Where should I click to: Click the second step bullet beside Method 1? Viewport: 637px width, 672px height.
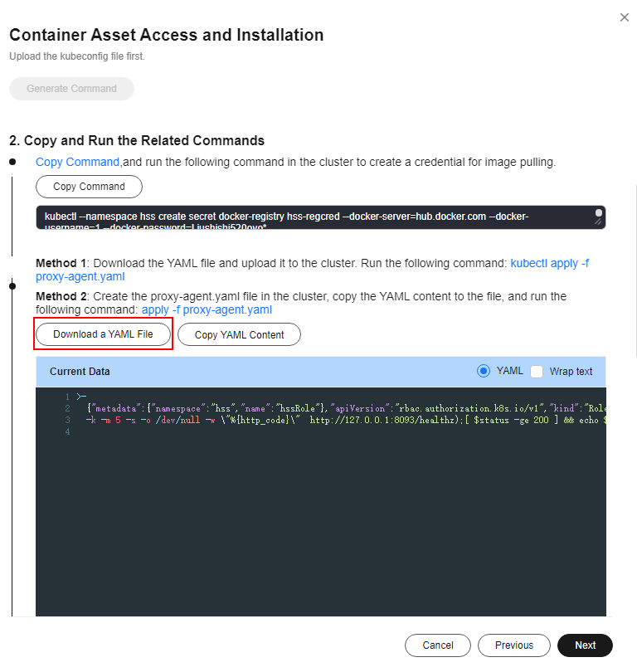12,286
